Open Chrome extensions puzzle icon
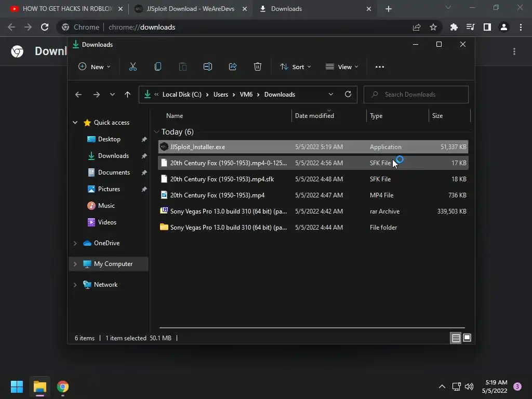This screenshot has width=532, height=399. [454, 27]
